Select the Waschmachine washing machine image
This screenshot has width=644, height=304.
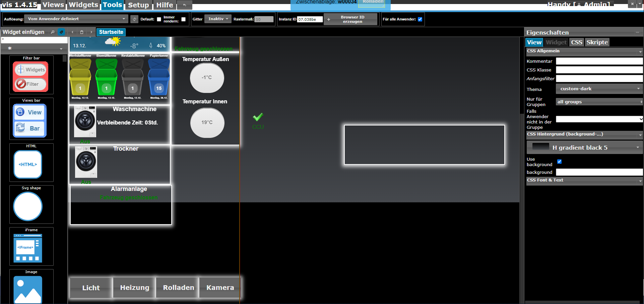(85, 121)
